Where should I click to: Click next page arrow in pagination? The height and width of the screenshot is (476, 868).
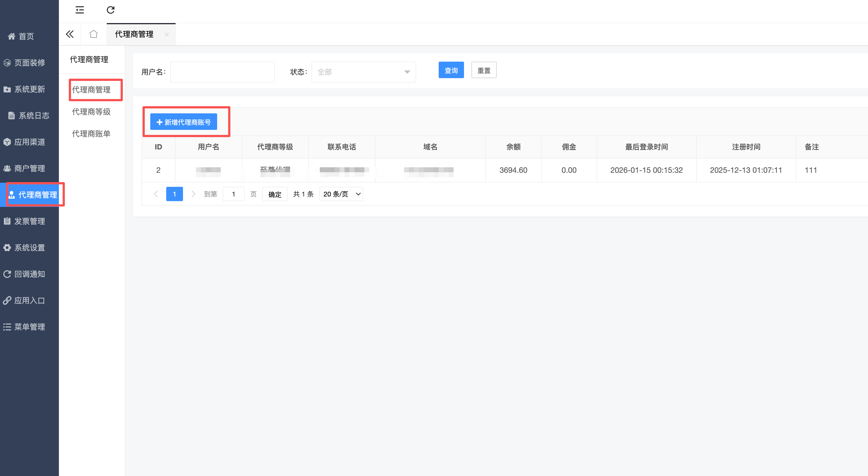(193, 194)
